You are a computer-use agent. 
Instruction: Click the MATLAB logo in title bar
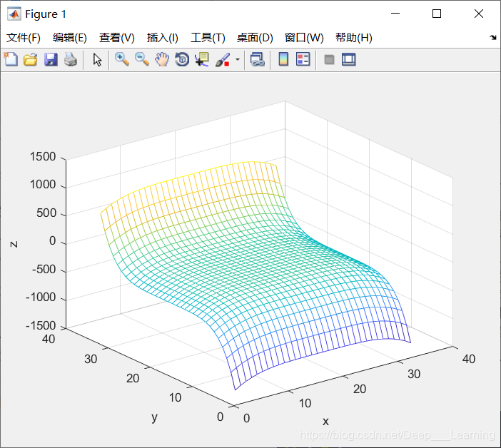(x=14, y=14)
